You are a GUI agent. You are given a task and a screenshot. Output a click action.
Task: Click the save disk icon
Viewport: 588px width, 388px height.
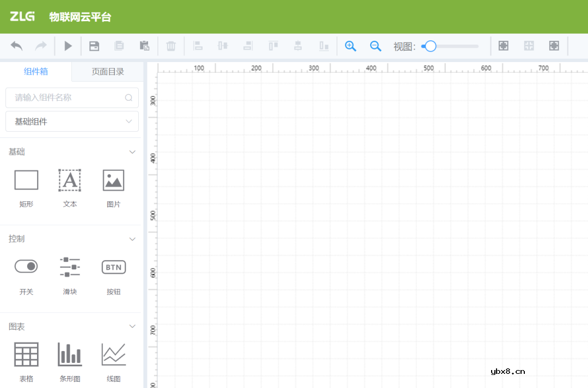pos(94,46)
